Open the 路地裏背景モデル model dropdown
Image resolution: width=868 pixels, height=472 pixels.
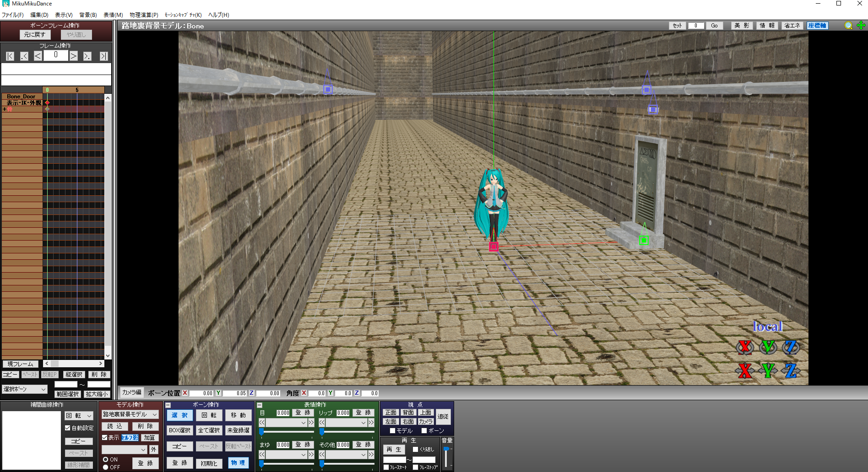(130, 414)
